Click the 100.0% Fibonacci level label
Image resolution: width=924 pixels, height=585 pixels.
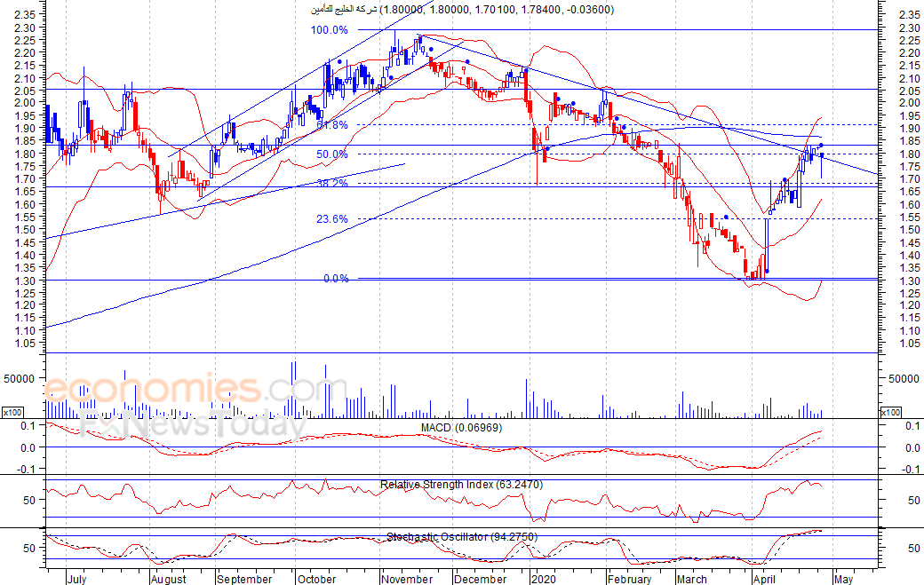(x=329, y=30)
